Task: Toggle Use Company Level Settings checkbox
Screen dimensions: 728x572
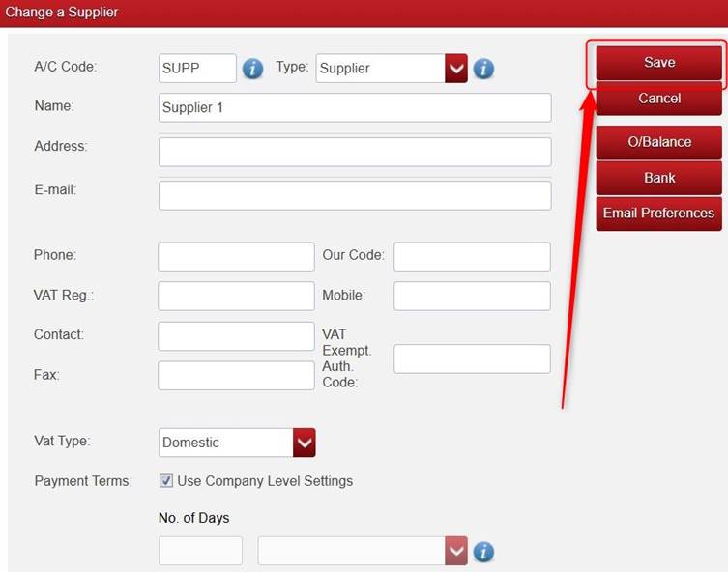Action: pyautogui.click(x=165, y=480)
